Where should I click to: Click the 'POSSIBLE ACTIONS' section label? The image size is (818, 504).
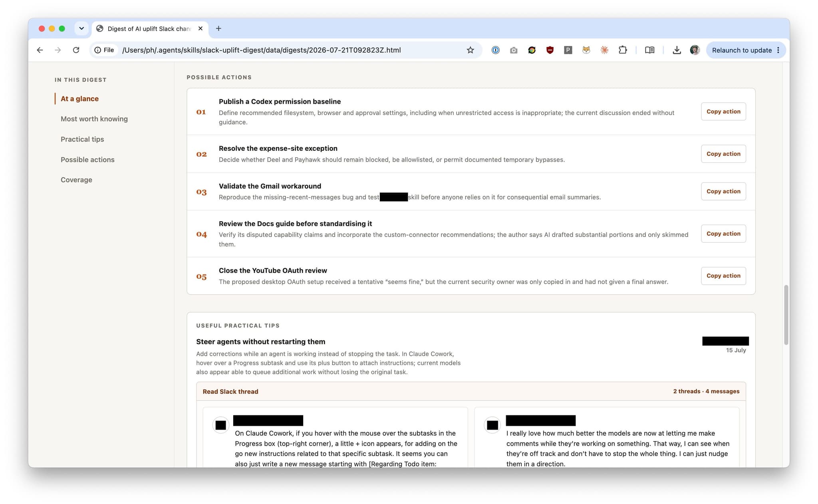[x=219, y=77]
